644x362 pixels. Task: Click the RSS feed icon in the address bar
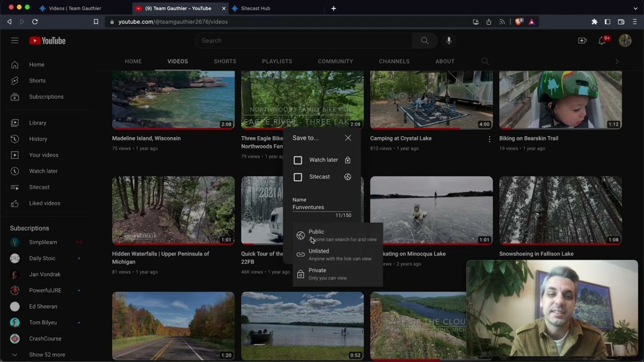[x=502, y=22]
